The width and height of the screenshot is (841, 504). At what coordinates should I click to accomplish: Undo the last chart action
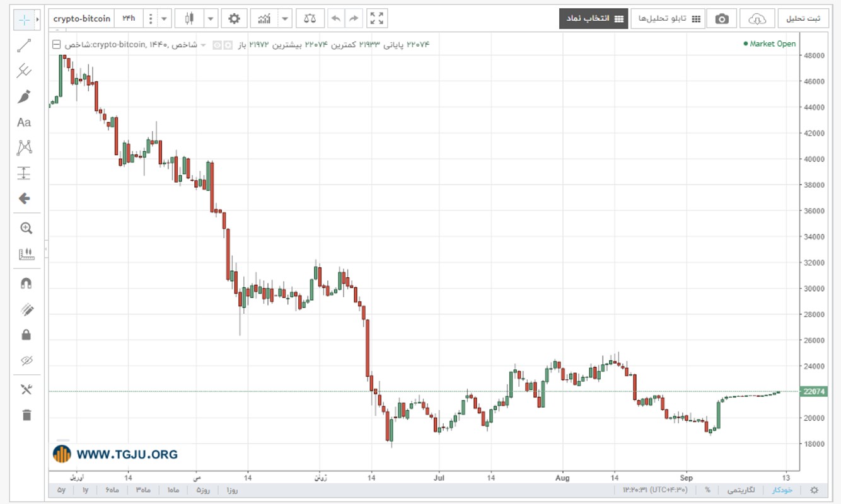pyautogui.click(x=336, y=19)
